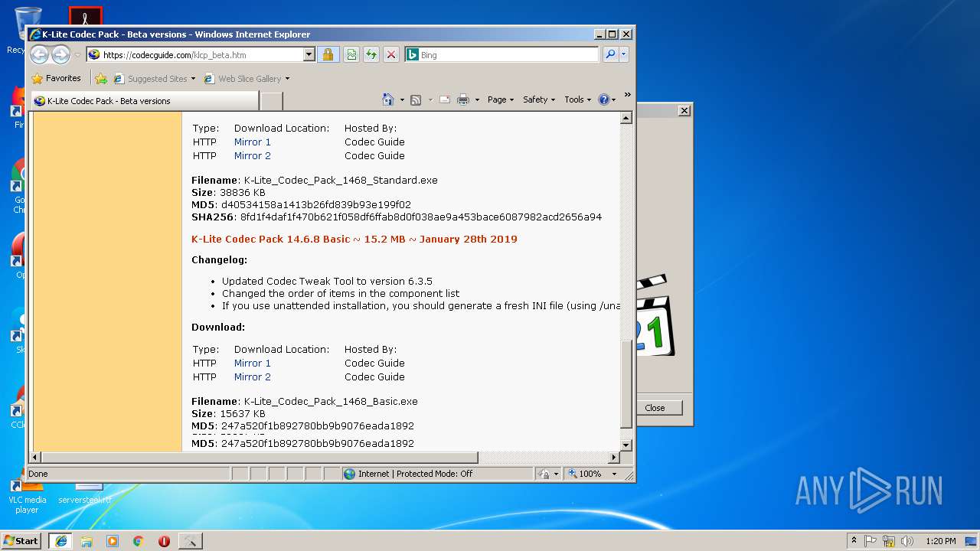Viewport: 980px width, 551px height.
Task: Click K-Lite_Codec_Pack_1468_Basic.exe filename text
Action: coord(331,402)
